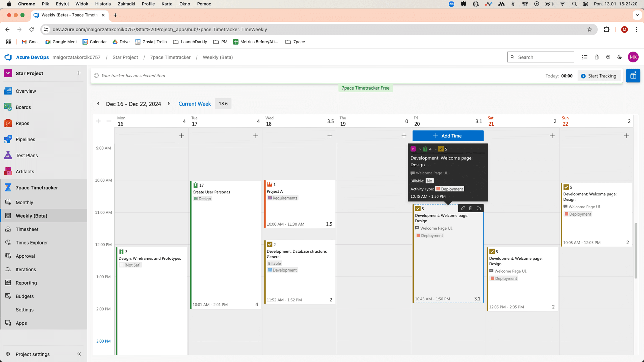Jump to Current Week

point(195,104)
